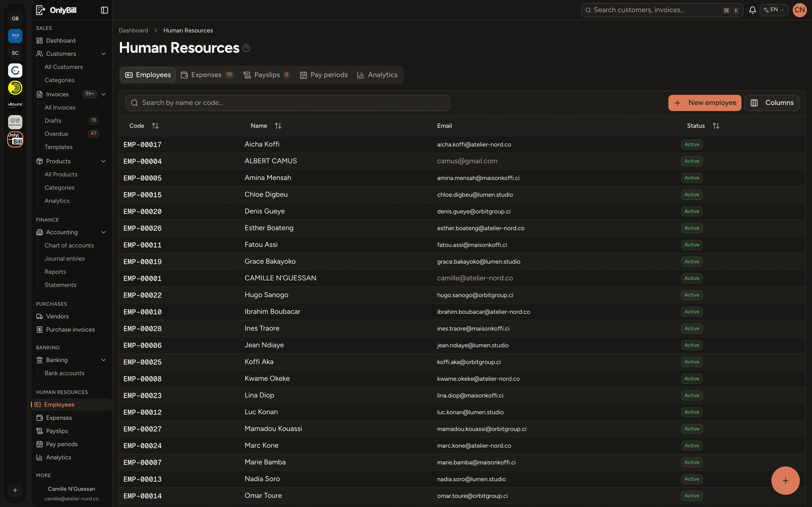Toggle the sidebar collapse icon
Image resolution: width=812 pixels, height=507 pixels.
click(x=104, y=10)
